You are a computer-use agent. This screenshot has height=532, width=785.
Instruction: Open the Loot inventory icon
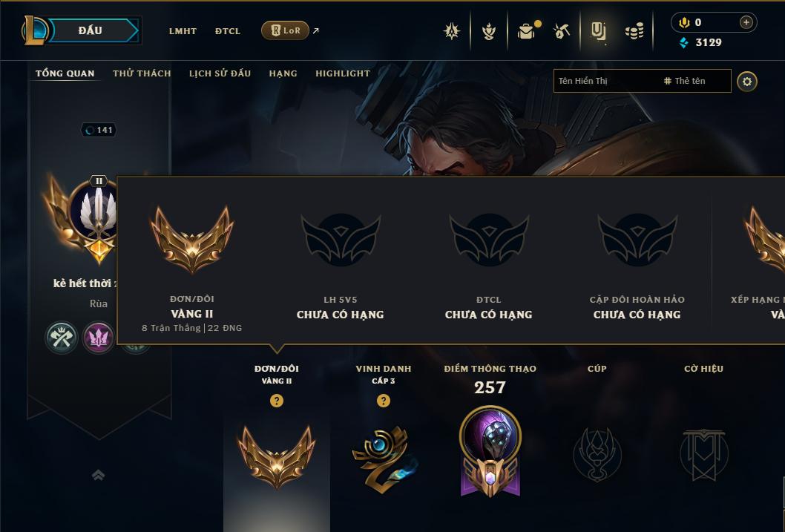(527, 31)
